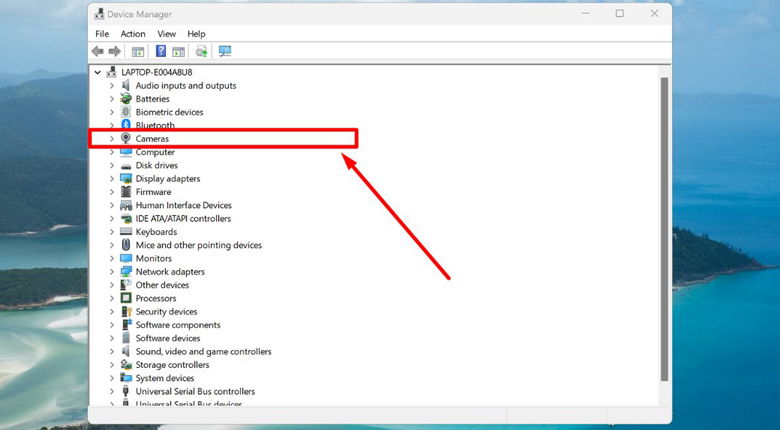Click the Back arrow toolbar icon
Viewport: 780px width, 430px height.
click(97, 51)
